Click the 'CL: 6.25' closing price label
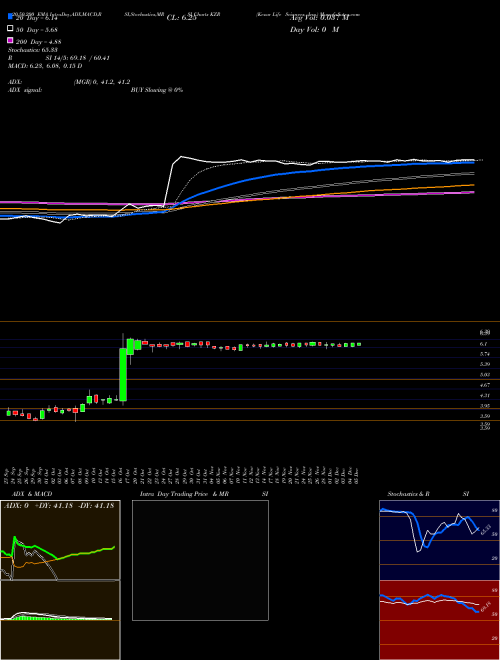Image resolution: width=500 pixels, height=660 pixels. 181,18
